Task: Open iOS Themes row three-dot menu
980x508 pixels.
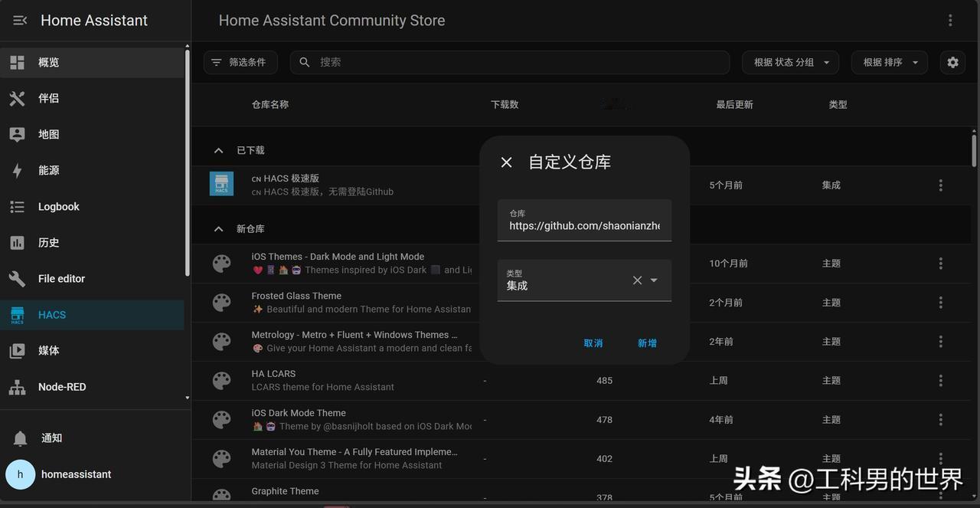Action: click(940, 264)
